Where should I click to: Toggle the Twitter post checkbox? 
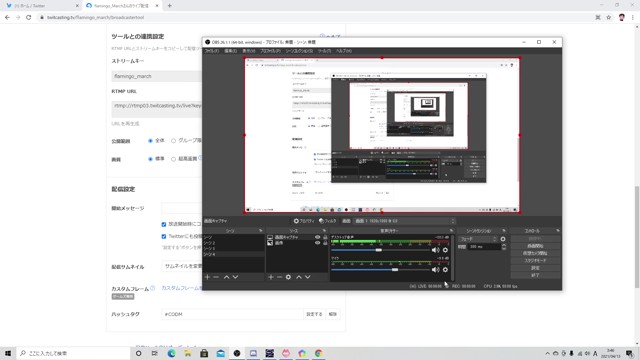coord(164,236)
